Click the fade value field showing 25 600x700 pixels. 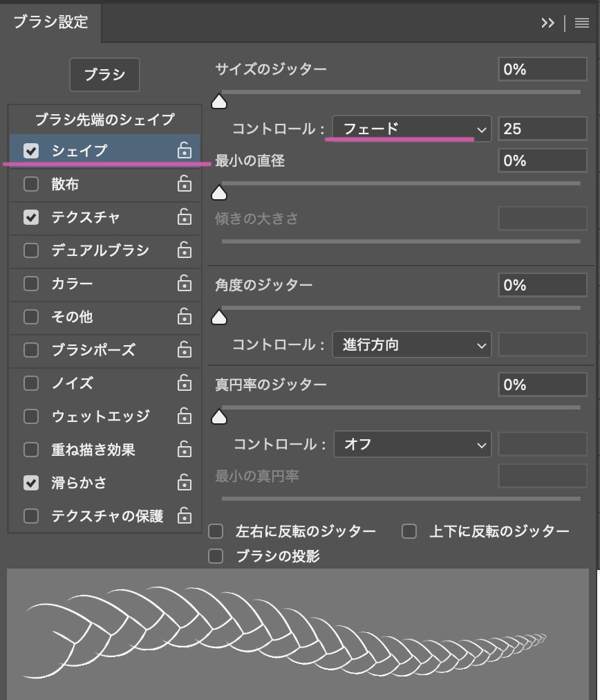click(x=542, y=128)
